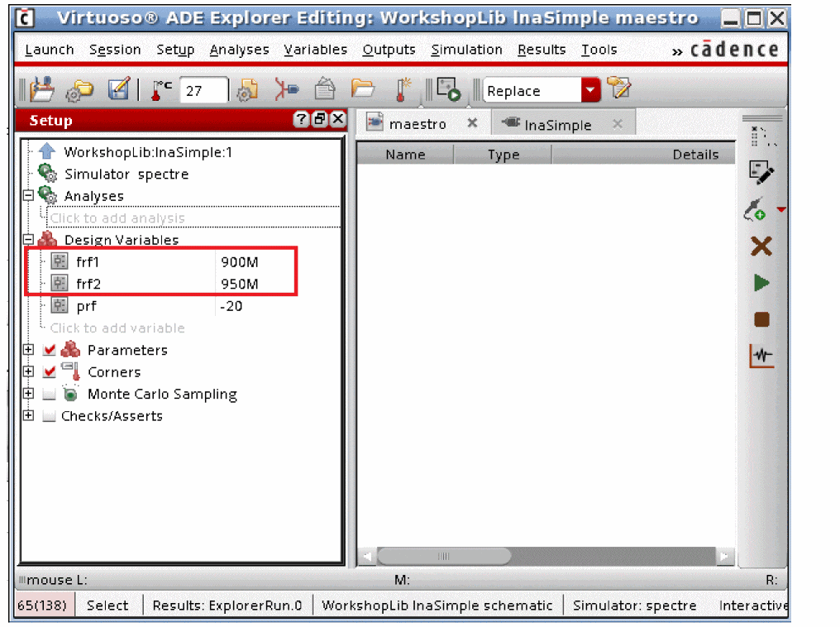This screenshot has height=627, width=840.
Task: Open the Outputs menu
Action: pyautogui.click(x=389, y=50)
